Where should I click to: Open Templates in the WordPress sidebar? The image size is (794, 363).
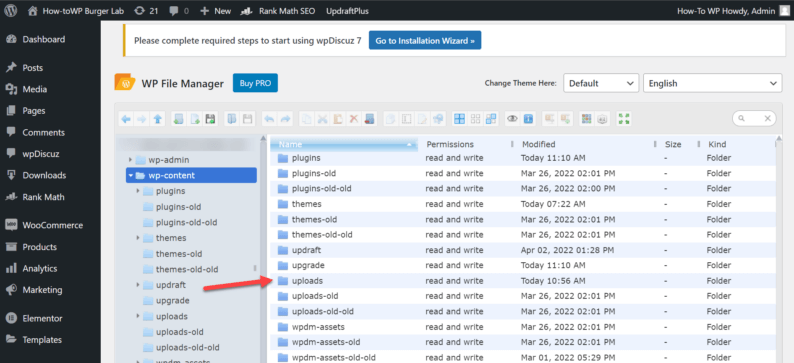point(42,340)
